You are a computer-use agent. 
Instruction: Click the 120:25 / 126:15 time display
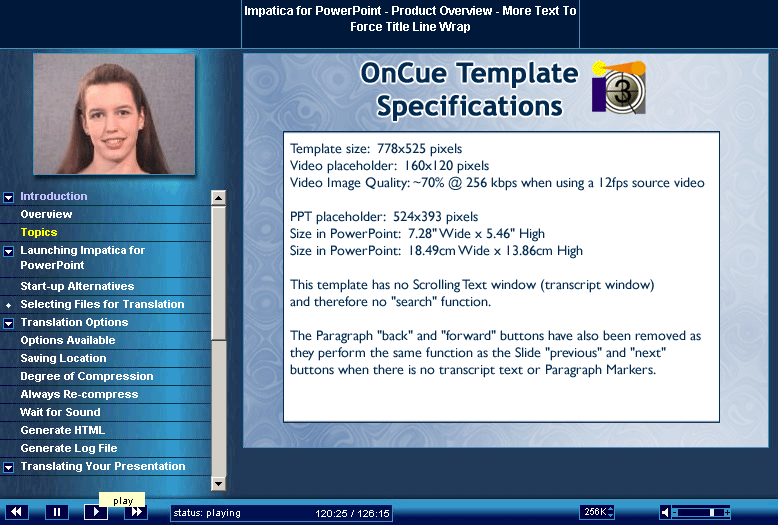(x=352, y=513)
